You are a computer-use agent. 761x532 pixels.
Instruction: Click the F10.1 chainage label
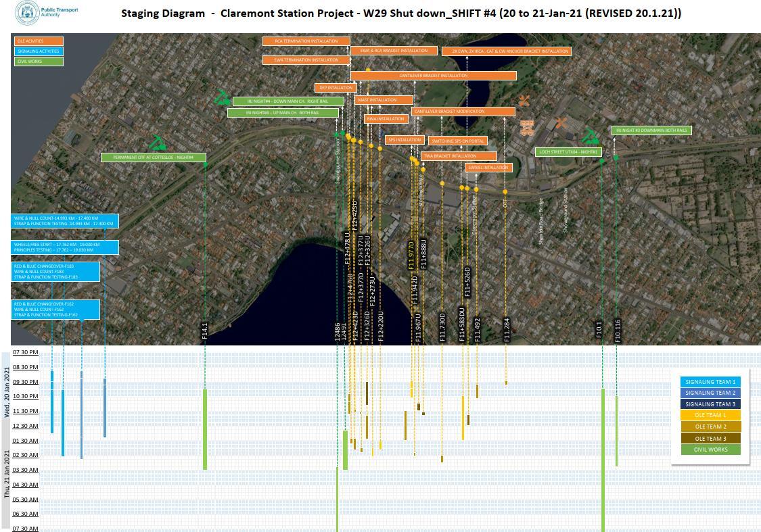point(599,330)
